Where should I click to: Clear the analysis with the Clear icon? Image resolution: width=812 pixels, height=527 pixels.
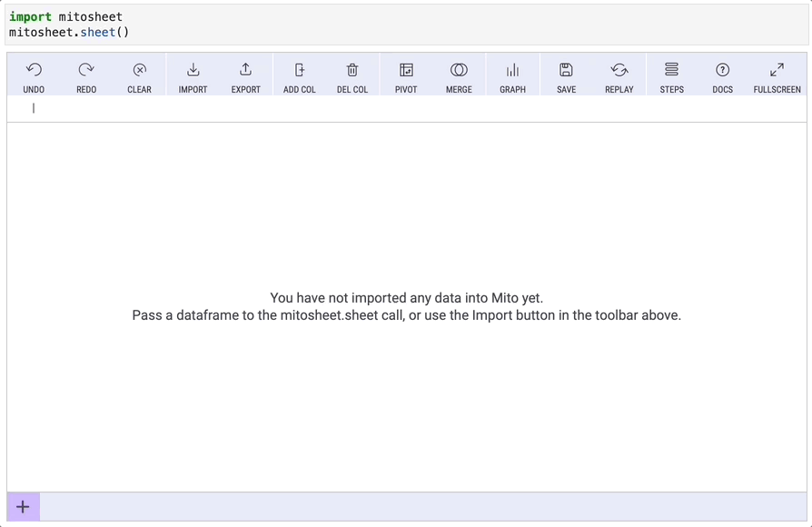139,77
